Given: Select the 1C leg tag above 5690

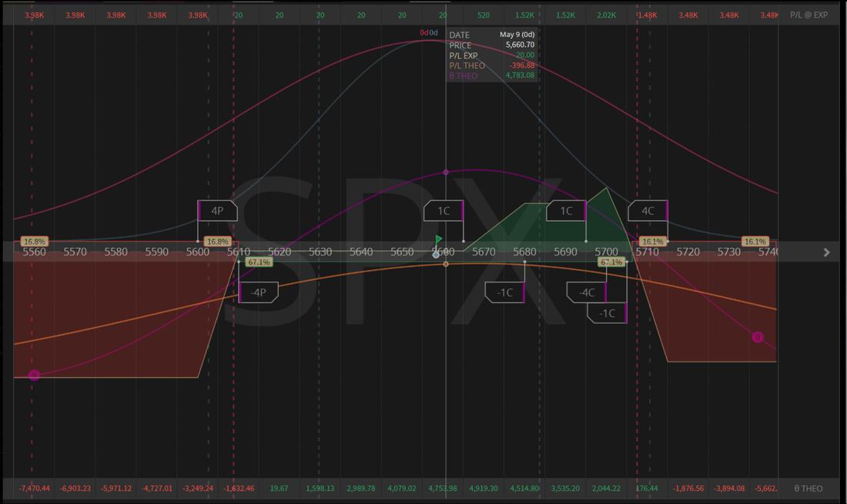Looking at the screenshot, I should [x=566, y=211].
